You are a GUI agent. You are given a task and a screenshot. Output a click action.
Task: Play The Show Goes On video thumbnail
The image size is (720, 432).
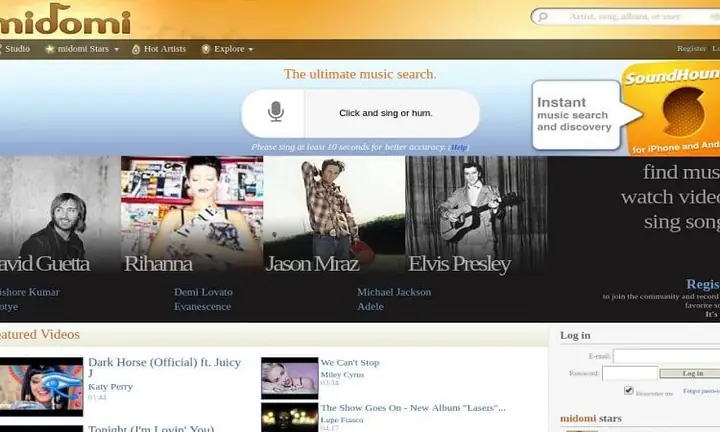(x=290, y=417)
